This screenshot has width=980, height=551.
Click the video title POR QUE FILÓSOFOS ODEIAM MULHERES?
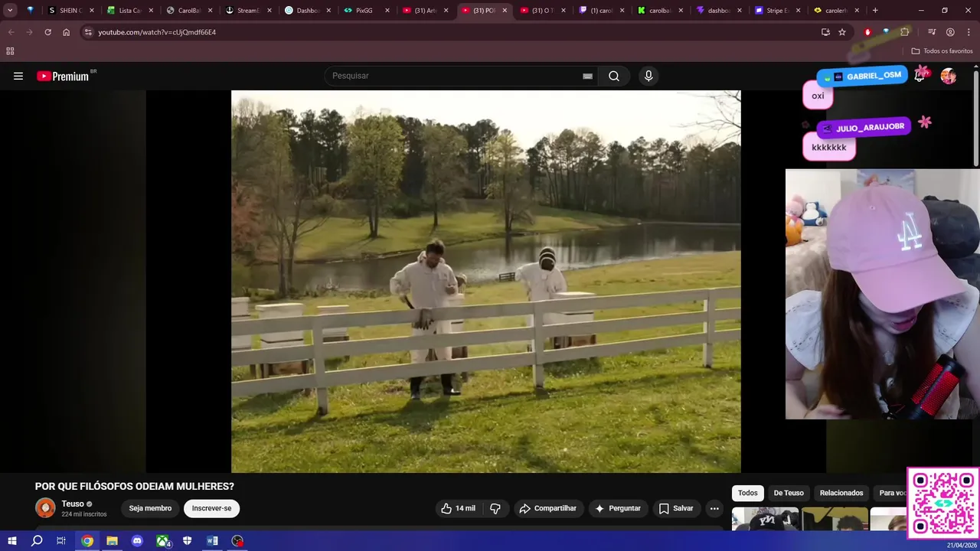(x=135, y=486)
